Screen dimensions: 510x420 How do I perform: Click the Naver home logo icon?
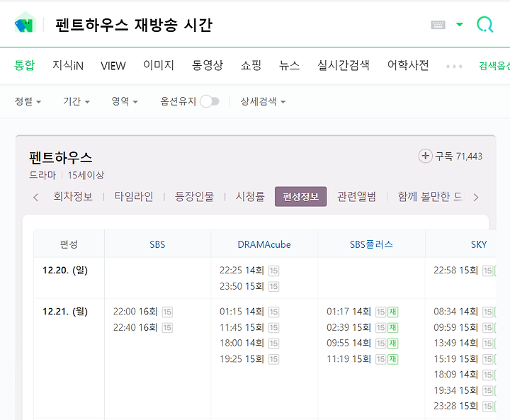[x=25, y=23]
